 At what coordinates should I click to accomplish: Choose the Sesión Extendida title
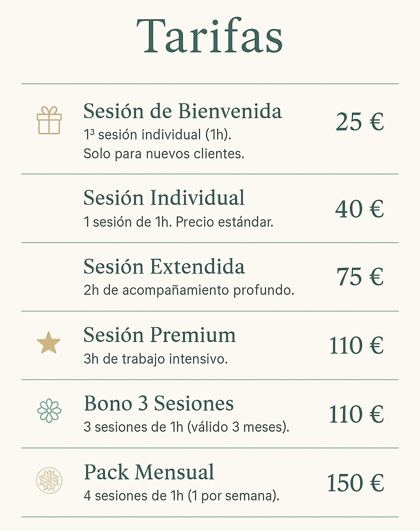pos(164,267)
